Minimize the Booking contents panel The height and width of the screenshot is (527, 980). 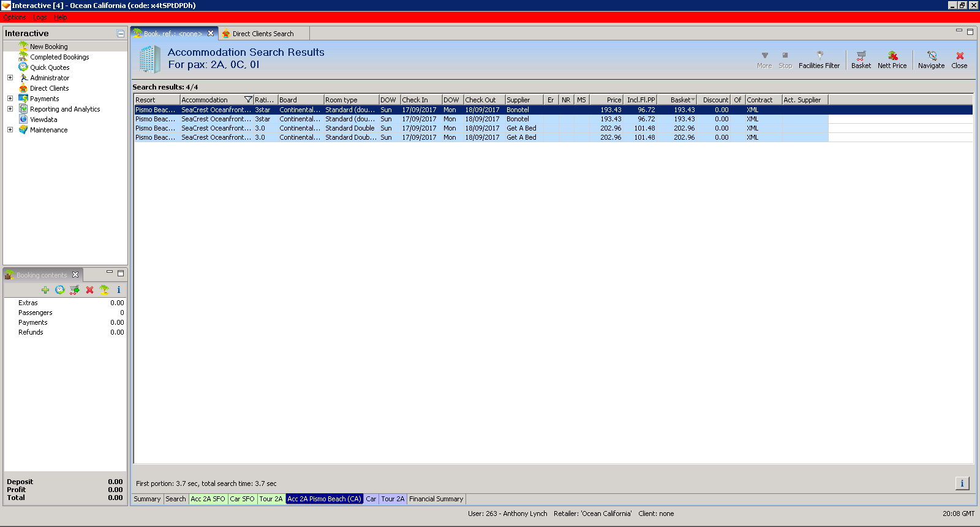110,272
